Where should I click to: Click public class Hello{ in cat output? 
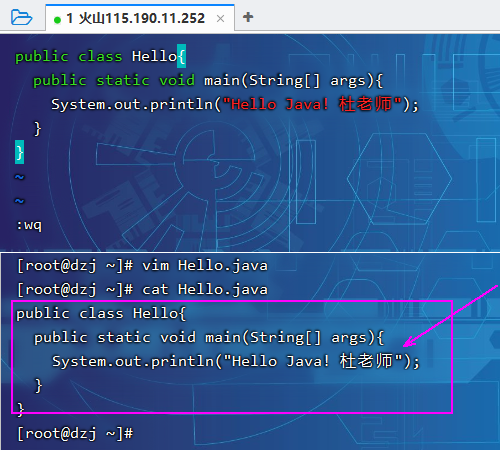(x=101, y=314)
